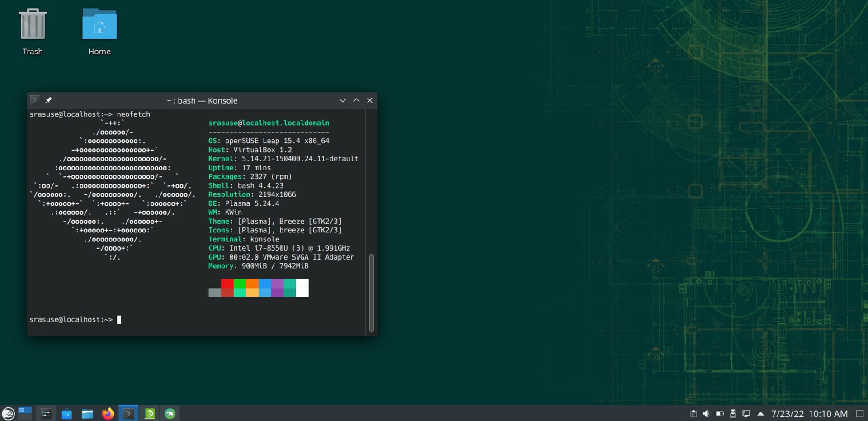The width and height of the screenshot is (868, 421).
Task: Click the green square launcher next to Konsole
Action: [x=150, y=413]
